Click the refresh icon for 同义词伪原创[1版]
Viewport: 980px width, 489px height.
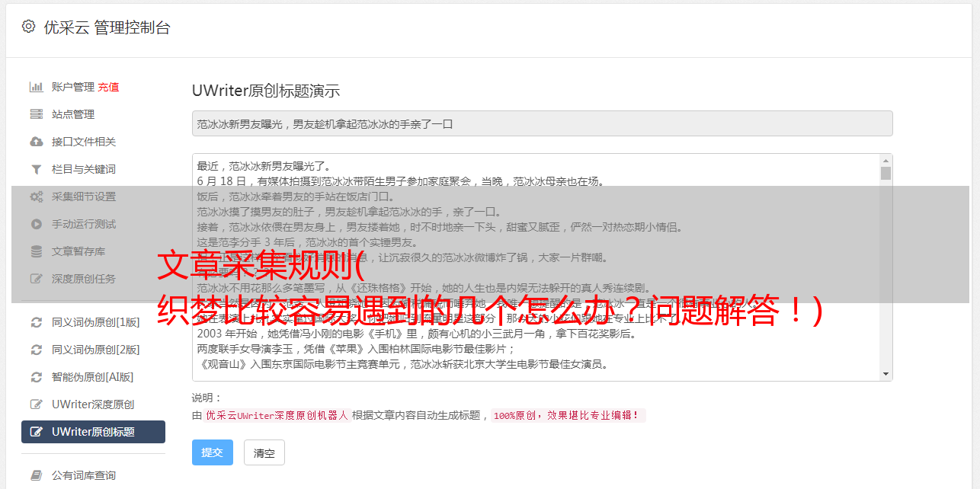coord(36,322)
